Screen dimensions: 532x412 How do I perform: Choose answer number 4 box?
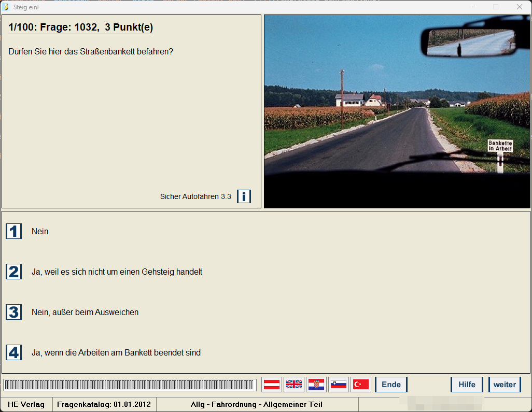point(14,352)
